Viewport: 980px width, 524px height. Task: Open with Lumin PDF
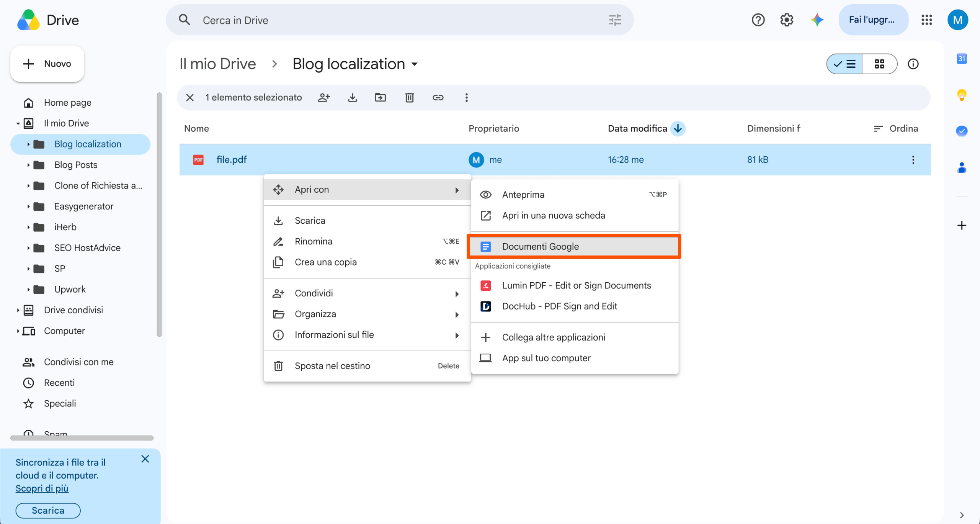pyautogui.click(x=575, y=286)
